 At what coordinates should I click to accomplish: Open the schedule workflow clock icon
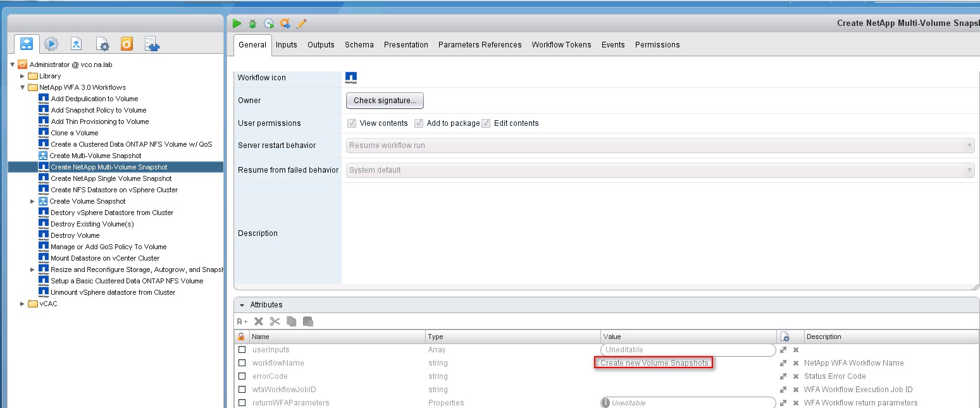pyautogui.click(x=269, y=23)
